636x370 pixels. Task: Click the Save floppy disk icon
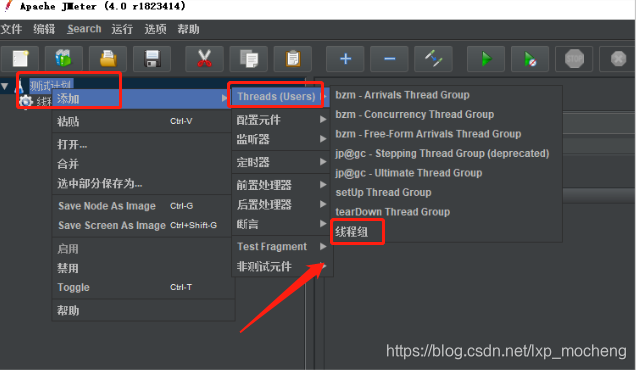tap(152, 59)
